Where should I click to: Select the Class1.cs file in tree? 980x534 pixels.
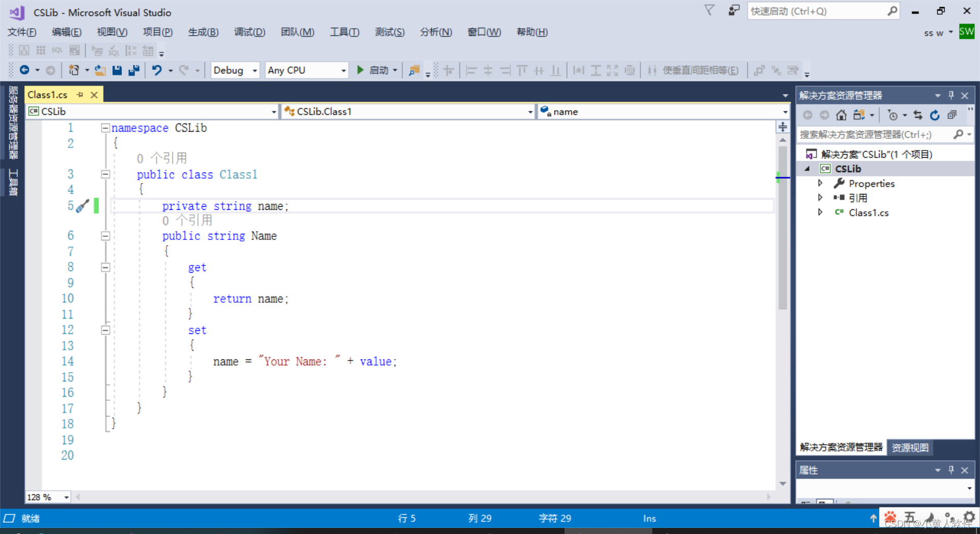868,212
